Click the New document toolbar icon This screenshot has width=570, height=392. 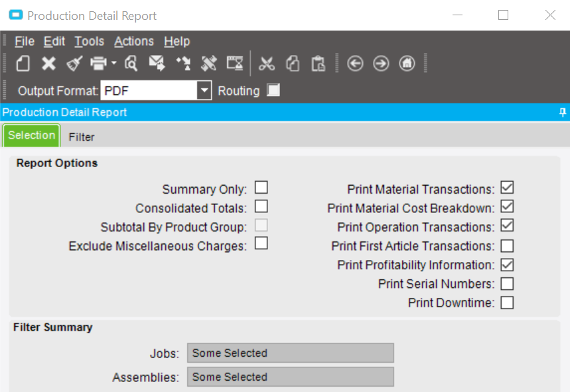click(23, 64)
